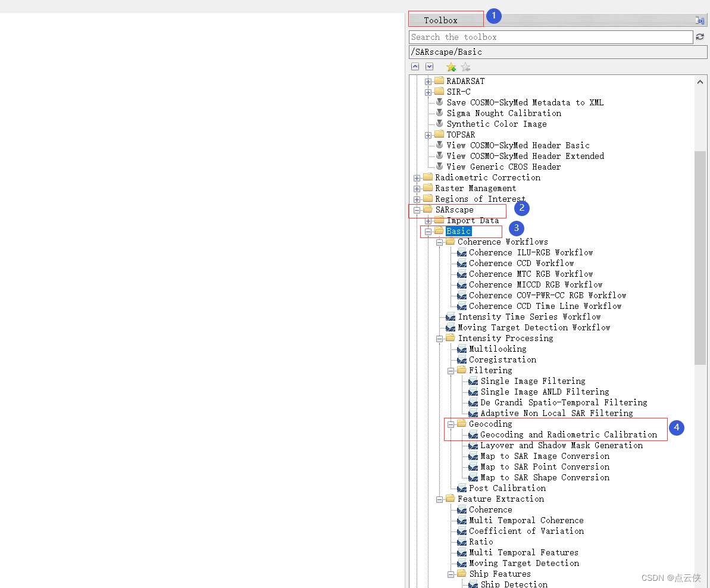Image resolution: width=710 pixels, height=588 pixels.
Task: Click the View Generic CEOS Header icon
Action: 439,167
